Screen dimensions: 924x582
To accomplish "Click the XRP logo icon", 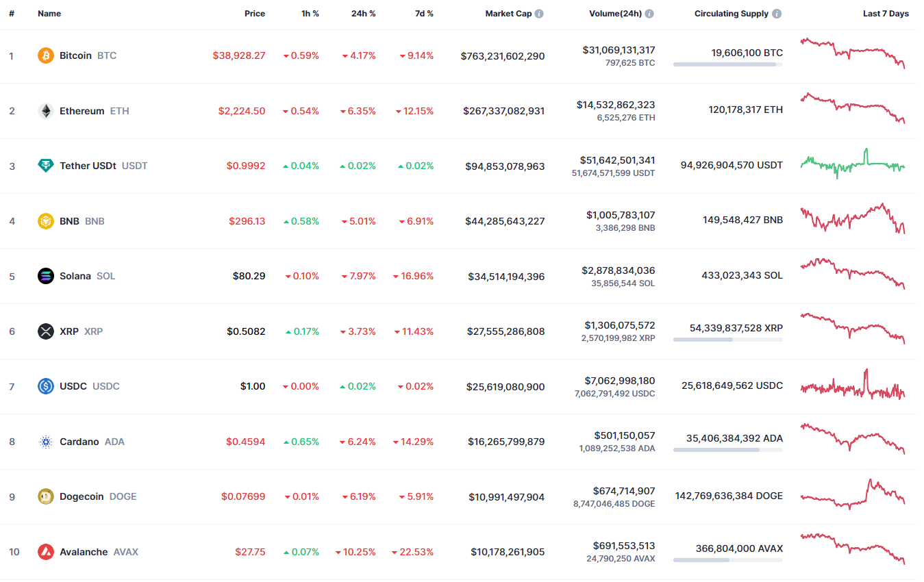I will pos(46,331).
